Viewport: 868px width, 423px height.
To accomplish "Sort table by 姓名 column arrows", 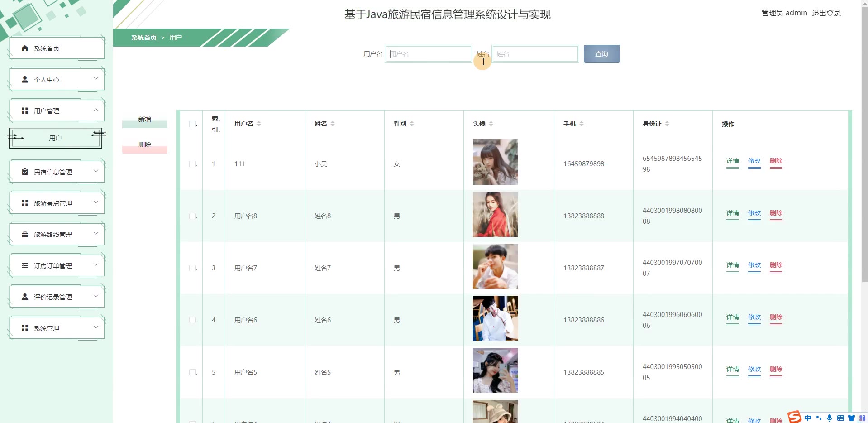I will coord(333,124).
